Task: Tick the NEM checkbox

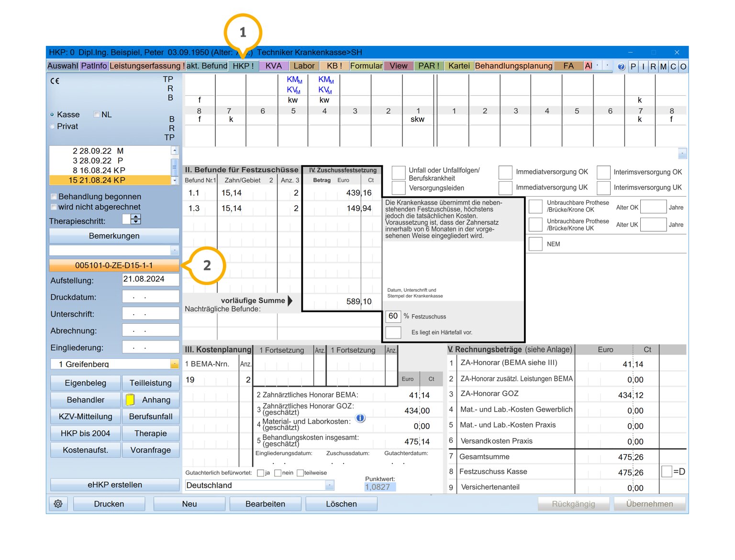Action: coord(535,244)
